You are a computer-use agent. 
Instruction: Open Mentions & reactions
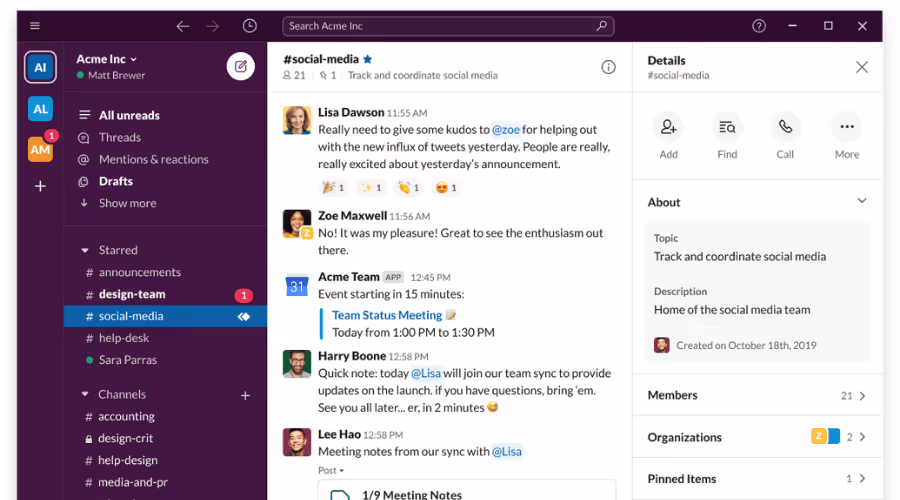[x=153, y=160]
